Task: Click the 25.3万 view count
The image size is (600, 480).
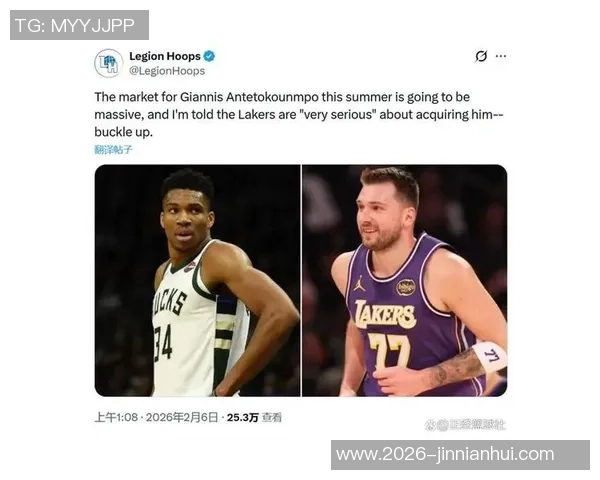Action: [x=243, y=417]
